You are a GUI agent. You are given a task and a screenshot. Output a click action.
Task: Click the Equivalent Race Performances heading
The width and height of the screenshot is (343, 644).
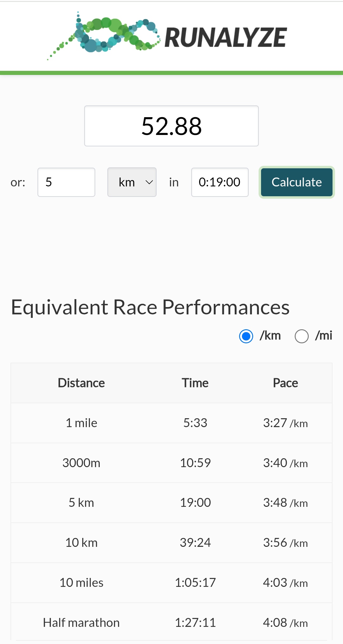pyautogui.click(x=150, y=307)
